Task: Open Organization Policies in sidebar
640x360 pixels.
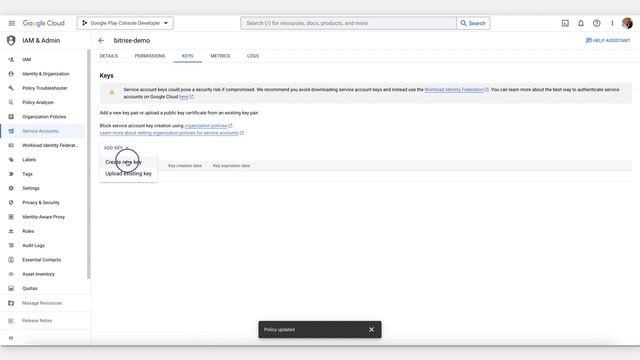Action: [43, 117]
